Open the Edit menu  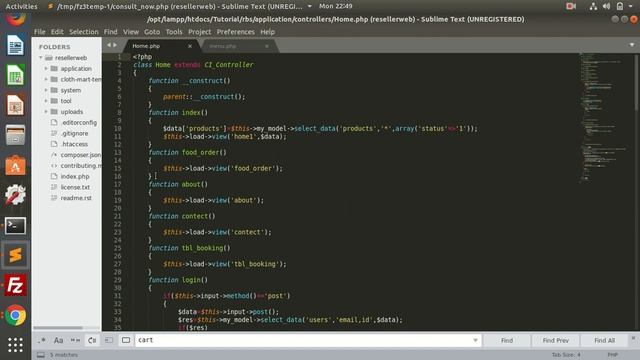[57, 32]
